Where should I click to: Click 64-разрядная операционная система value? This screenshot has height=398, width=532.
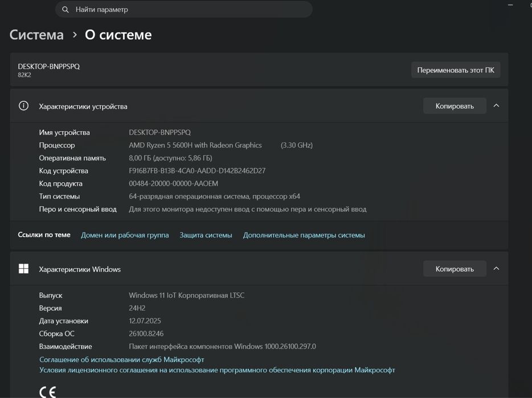point(214,196)
